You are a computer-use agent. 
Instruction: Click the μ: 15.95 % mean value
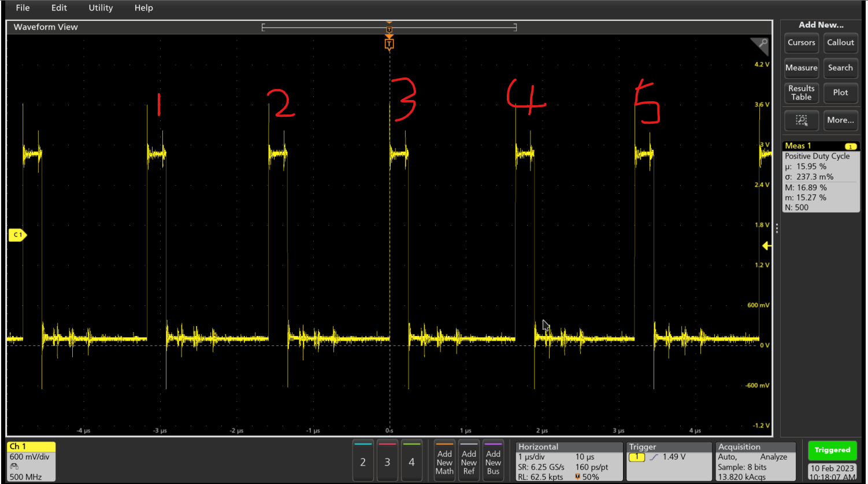point(806,167)
